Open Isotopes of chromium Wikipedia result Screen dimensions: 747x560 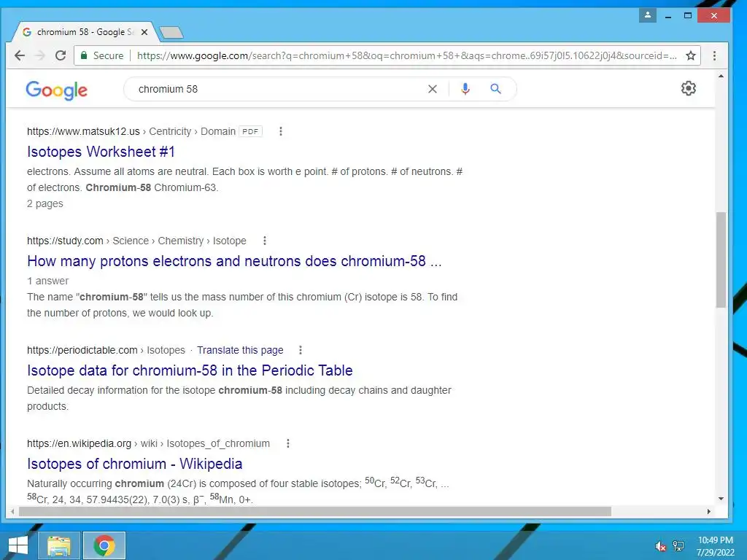135,464
